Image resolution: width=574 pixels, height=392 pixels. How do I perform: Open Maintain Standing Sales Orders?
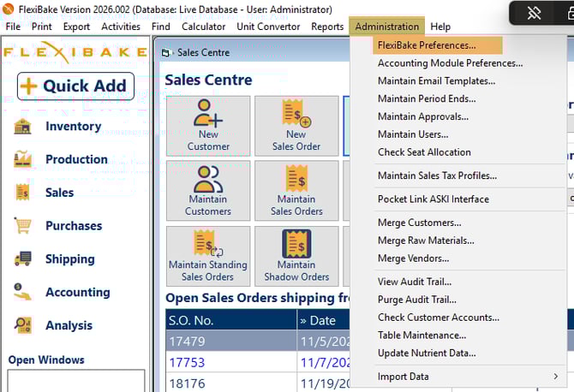click(x=208, y=256)
